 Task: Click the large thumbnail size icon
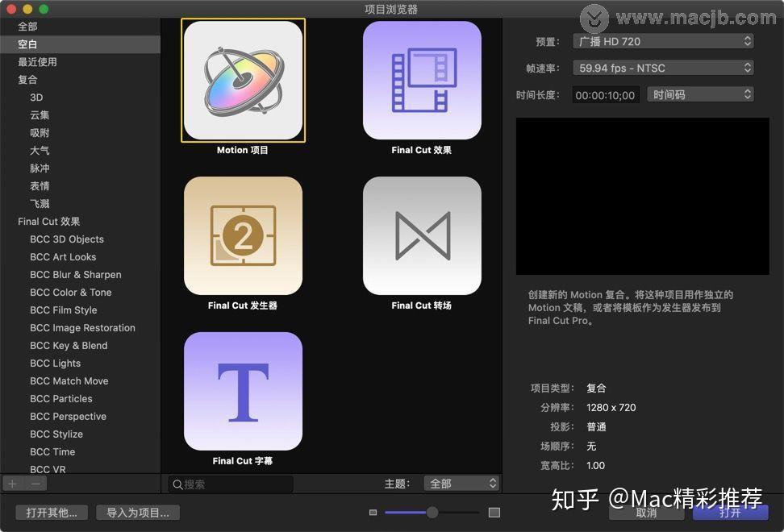click(x=494, y=512)
